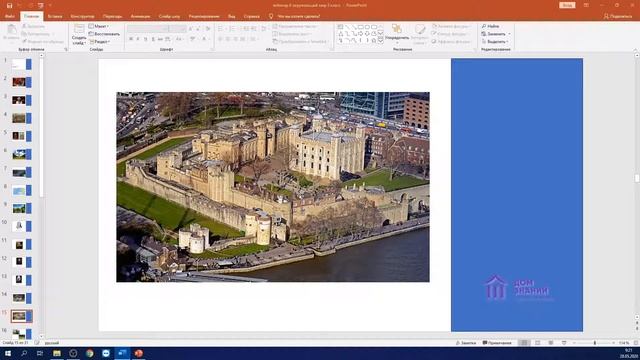Switch to the Переходы tab
640x360 pixels.
click(x=112, y=16)
